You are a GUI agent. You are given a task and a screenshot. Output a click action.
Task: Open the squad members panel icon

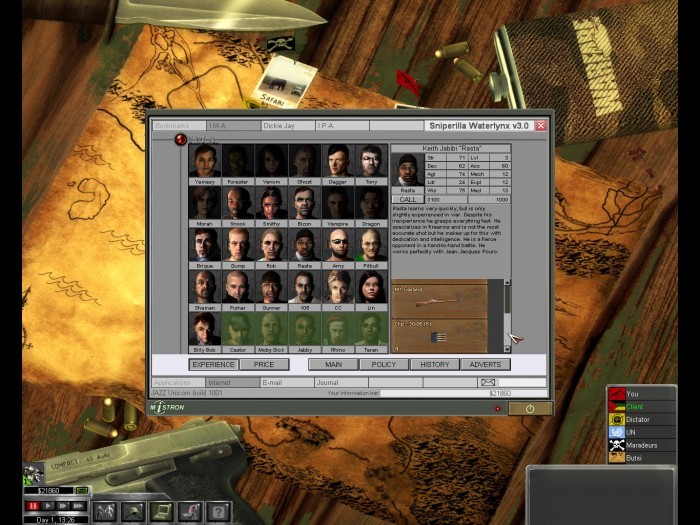click(x=104, y=512)
